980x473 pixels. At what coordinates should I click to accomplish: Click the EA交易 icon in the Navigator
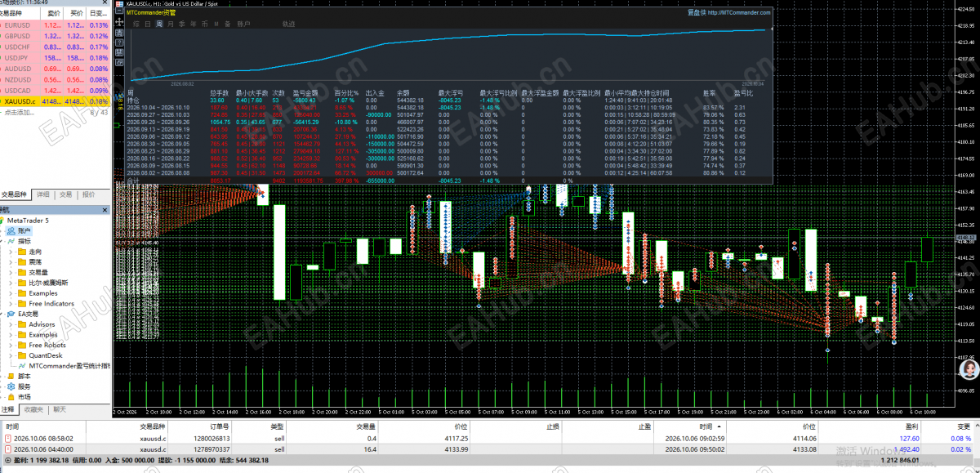(11, 314)
